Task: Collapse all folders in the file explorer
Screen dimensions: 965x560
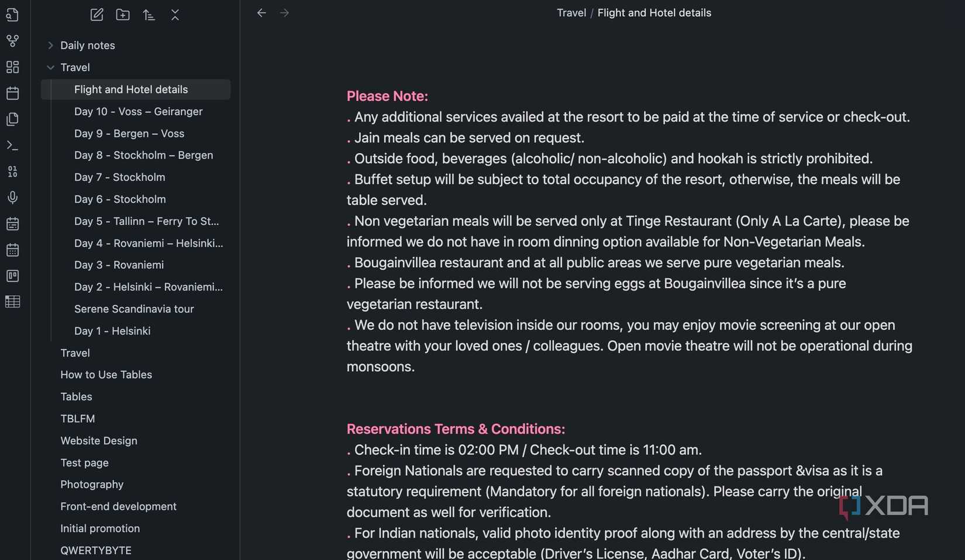Action: coord(175,15)
